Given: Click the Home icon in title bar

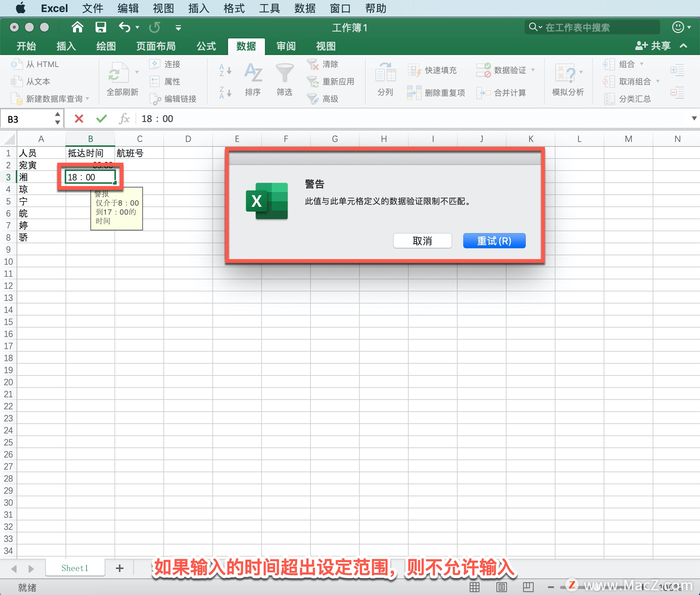Looking at the screenshot, I should (77, 27).
